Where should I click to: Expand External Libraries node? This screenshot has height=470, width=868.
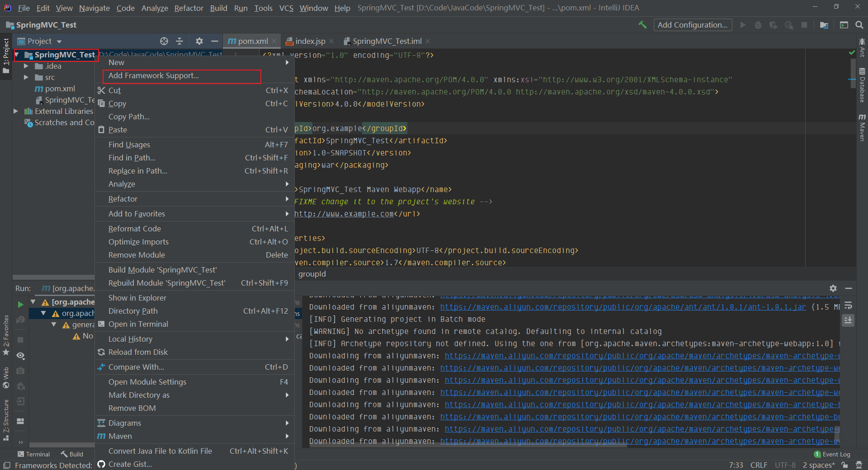click(16, 111)
